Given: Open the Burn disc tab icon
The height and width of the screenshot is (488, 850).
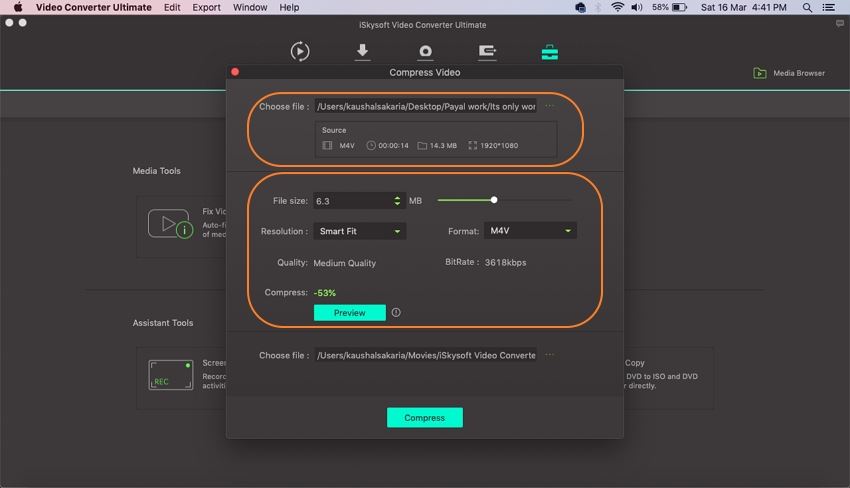Looking at the screenshot, I should tap(425, 51).
